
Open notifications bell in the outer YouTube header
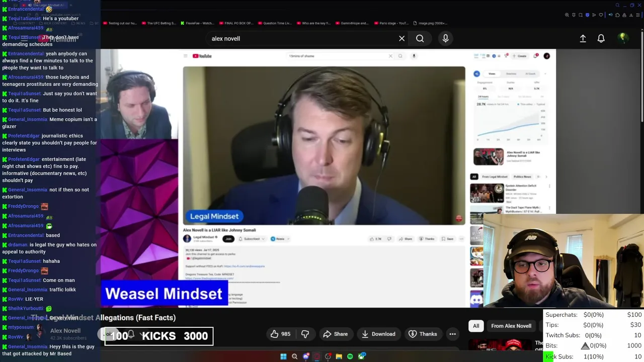[601, 38]
